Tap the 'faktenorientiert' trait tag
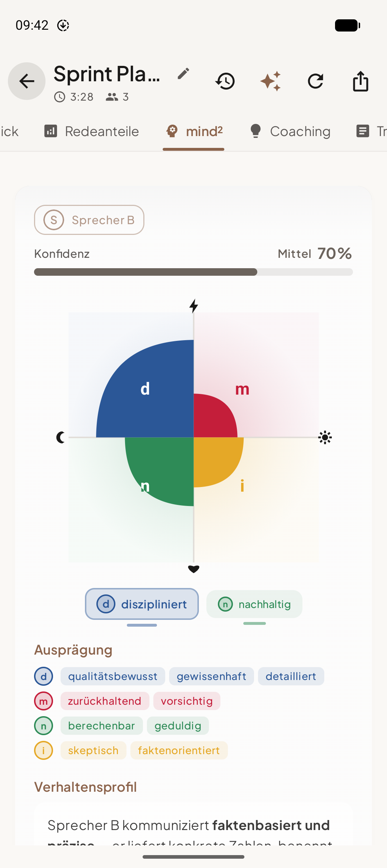 (179, 751)
